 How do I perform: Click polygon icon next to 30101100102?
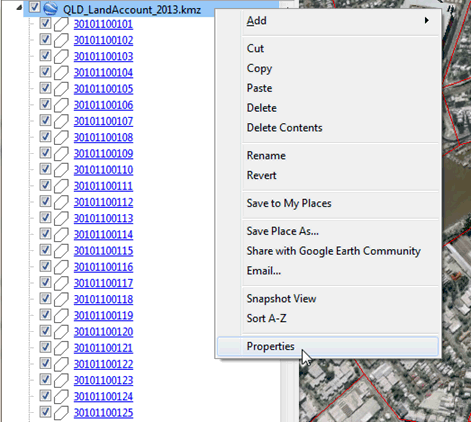61,41
